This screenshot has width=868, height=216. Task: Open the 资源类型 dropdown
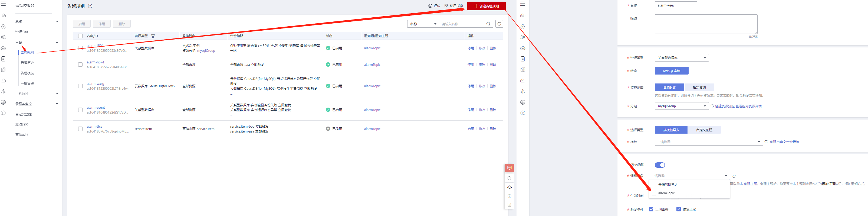tap(681, 58)
